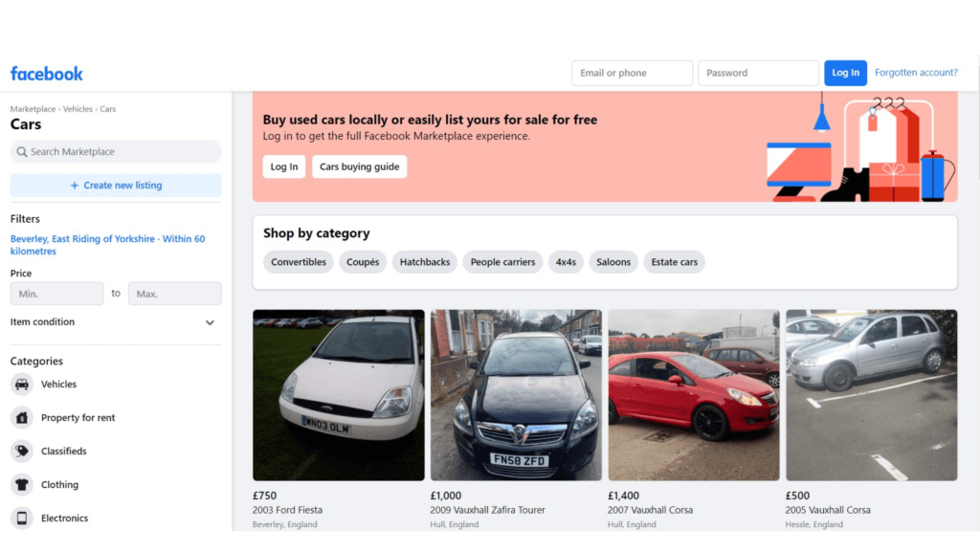The width and height of the screenshot is (980, 551).
Task: Open the 2009 Vauxhall Zafira Tourer photo
Action: click(516, 395)
